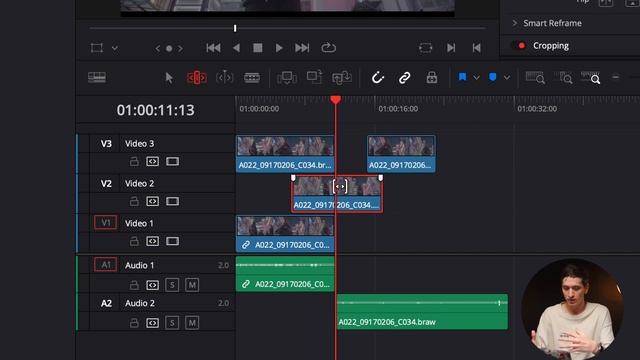Click the Overwrite Clip icon
This screenshot has width=640, height=360.
[x=314, y=77]
